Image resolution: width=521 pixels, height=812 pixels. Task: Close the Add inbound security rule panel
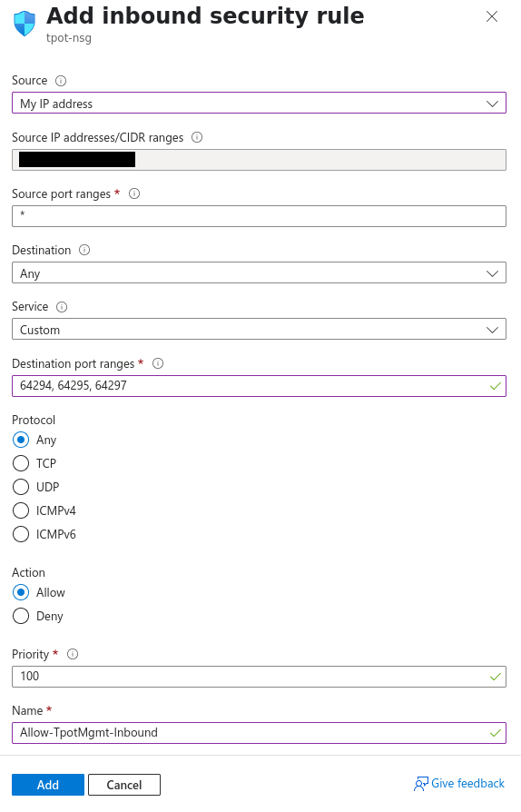pyautogui.click(x=492, y=16)
